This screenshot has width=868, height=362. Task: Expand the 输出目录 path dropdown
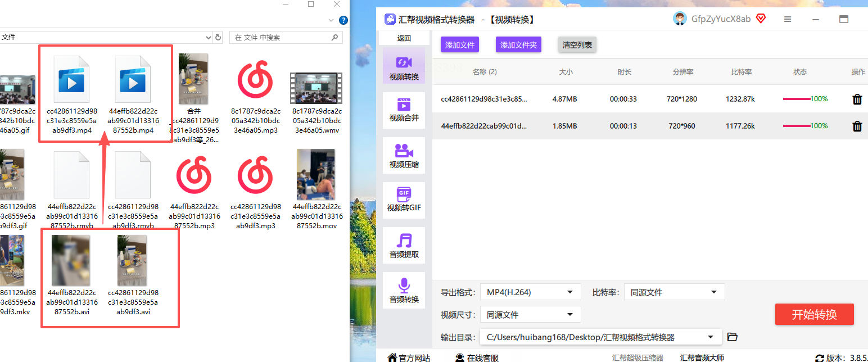[600, 337]
